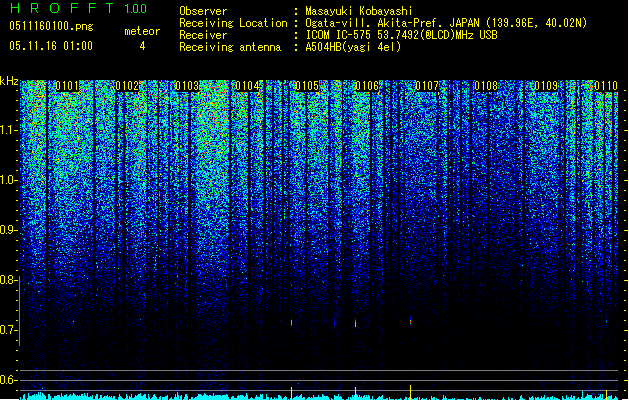This screenshot has width=629, height=400.
Task: Jump to the 0103 time marker
Action: coord(187,86)
